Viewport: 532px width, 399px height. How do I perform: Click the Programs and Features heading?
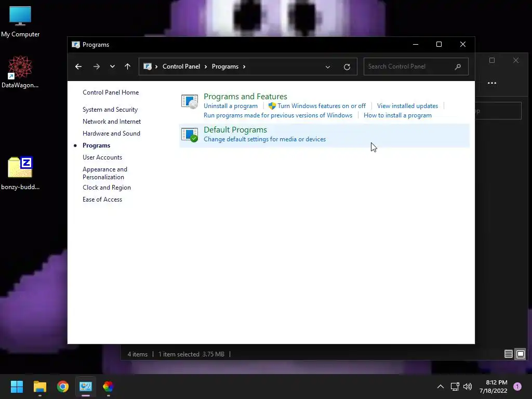[x=245, y=96]
